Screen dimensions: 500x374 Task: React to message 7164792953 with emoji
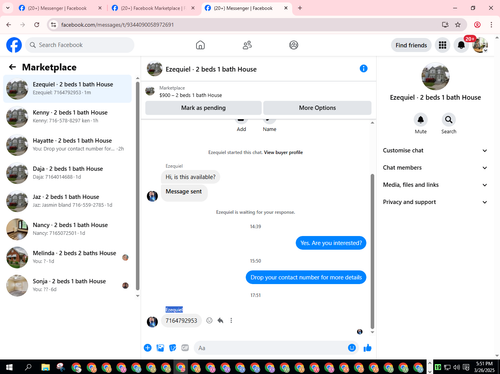click(209, 320)
